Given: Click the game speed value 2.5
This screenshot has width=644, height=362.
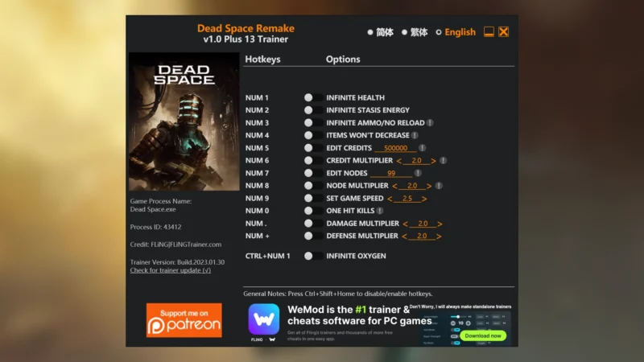Looking at the screenshot, I should click(407, 198).
